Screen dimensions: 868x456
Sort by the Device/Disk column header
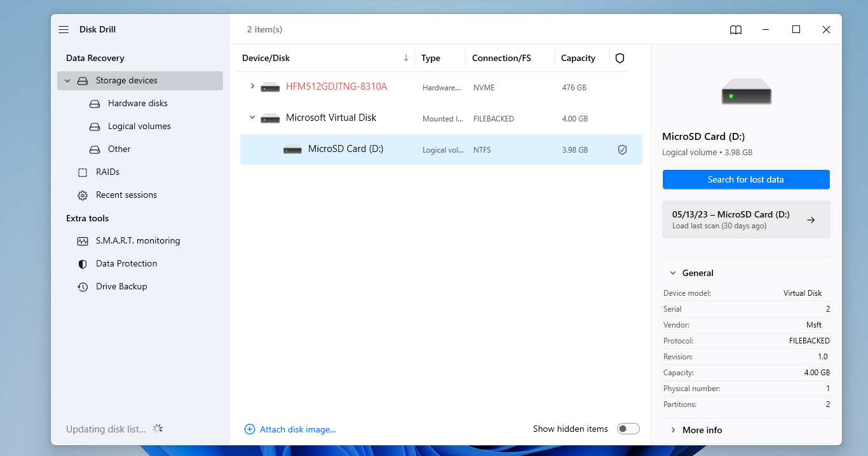[266, 58]
